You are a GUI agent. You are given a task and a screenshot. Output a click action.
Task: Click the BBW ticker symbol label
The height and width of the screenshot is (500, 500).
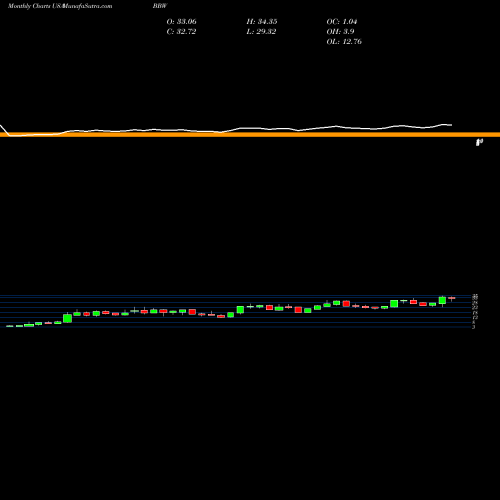[x=160, y=6]
